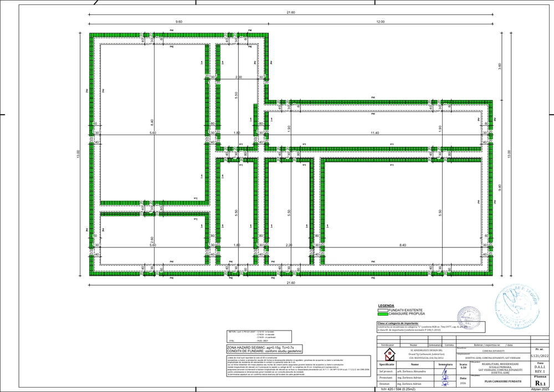Click the white FUNDATII EXISTENTE legend swatch
The width and height of the screenshot is (554, 392).
point(383,310)
